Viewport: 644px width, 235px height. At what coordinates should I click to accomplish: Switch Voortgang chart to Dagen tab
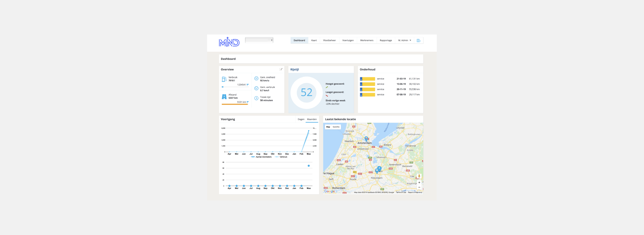pos(301,120)
